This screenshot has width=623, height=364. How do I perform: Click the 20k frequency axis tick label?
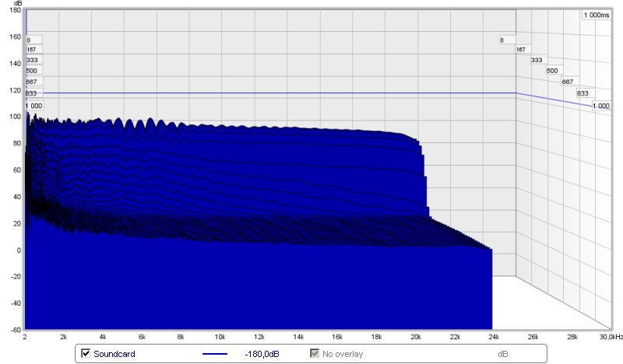click(x=415, y=338)
